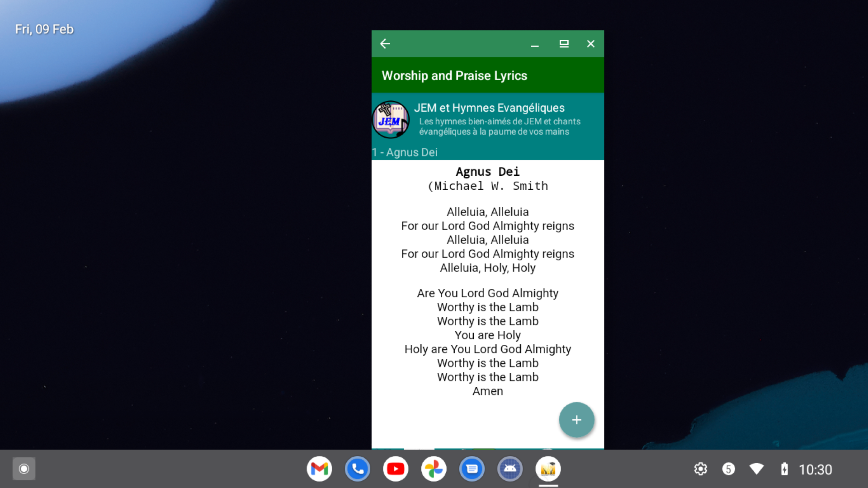The width and height of the screenshot is (868, 488).
Task: Click the Worship Lyrics app shelf icon
Action: (x=548, y=469)
